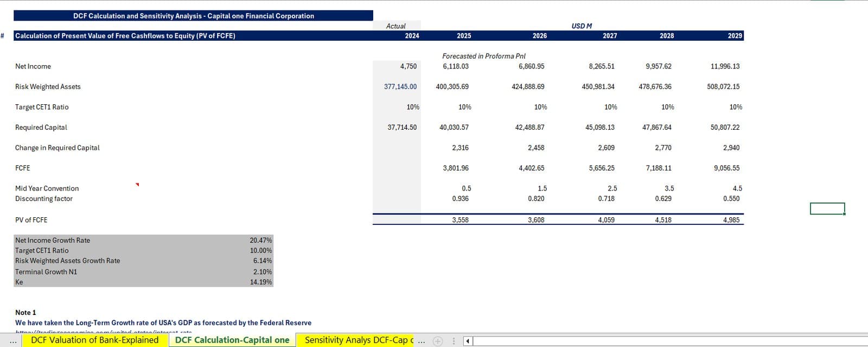The width and height of the screenshot is (868, 347).
Task: Select the Net Income row label
Action: click(x=33, y=66)
